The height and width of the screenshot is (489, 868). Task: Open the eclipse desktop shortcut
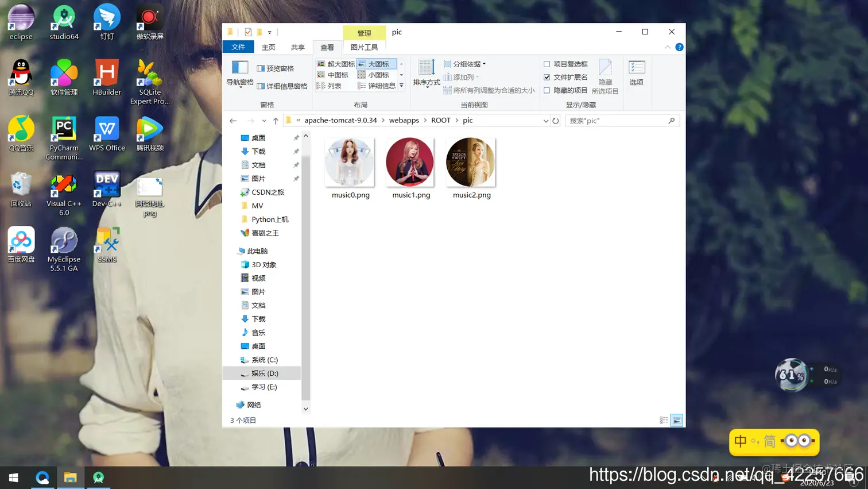[x=21, y=22]
